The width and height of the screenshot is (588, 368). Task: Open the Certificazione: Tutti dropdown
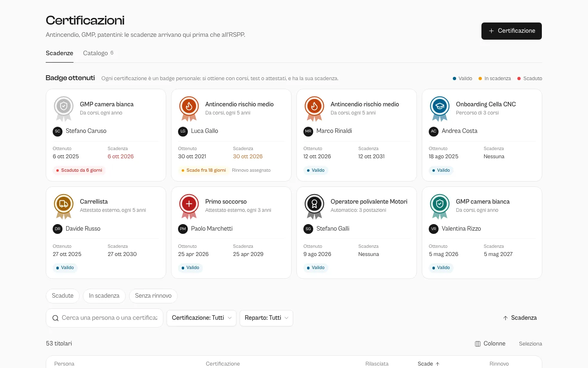(201, 318)
